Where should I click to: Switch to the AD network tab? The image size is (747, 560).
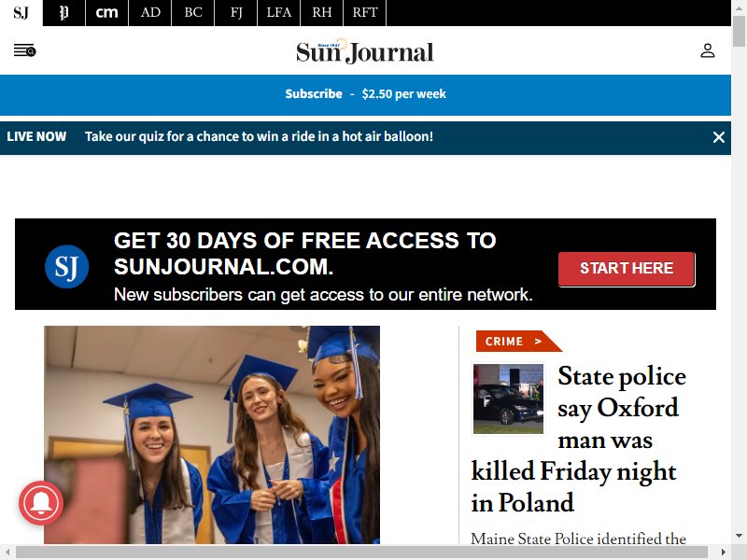(x=150, y=13)
